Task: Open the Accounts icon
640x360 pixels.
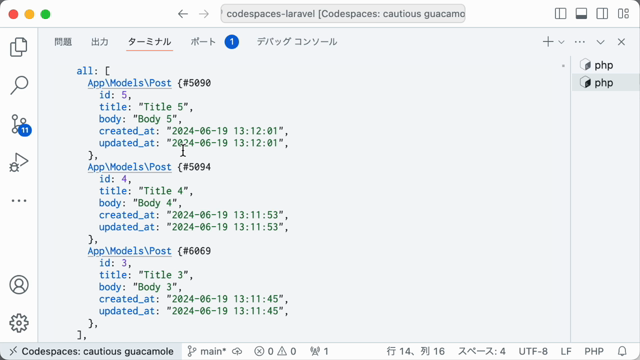Action: point(19,284)
